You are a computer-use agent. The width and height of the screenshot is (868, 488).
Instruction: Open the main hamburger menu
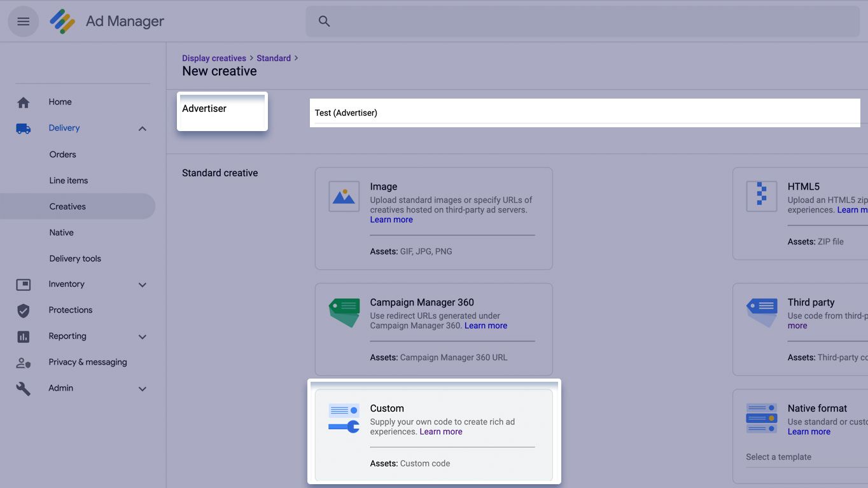click(x=24, y=22)
